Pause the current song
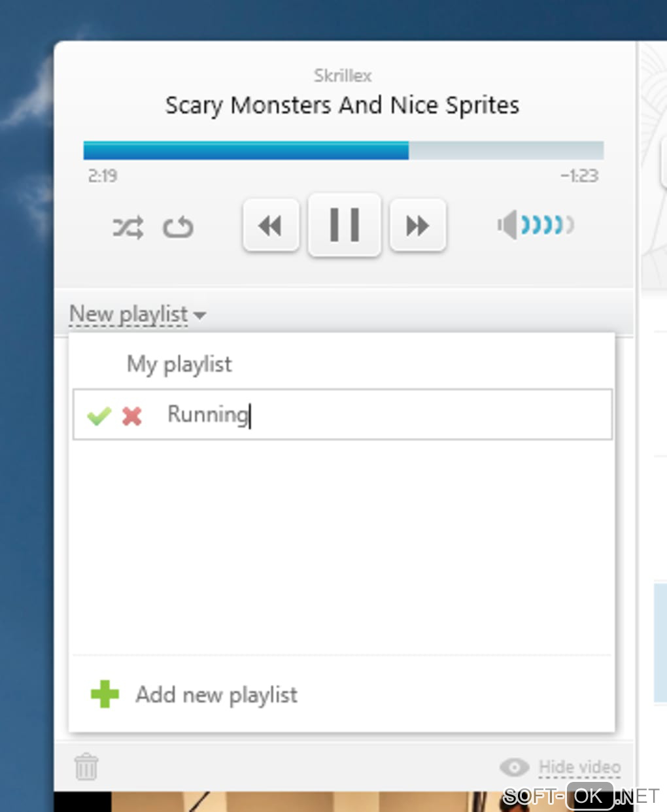Screen dimensions: 667x812 pos(345,225)
